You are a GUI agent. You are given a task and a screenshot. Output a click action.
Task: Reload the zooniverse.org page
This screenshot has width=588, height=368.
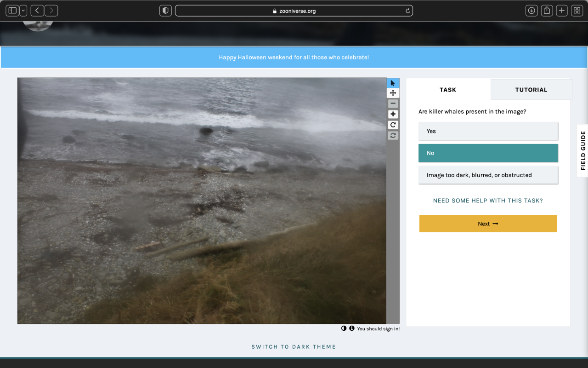point(407,11)
